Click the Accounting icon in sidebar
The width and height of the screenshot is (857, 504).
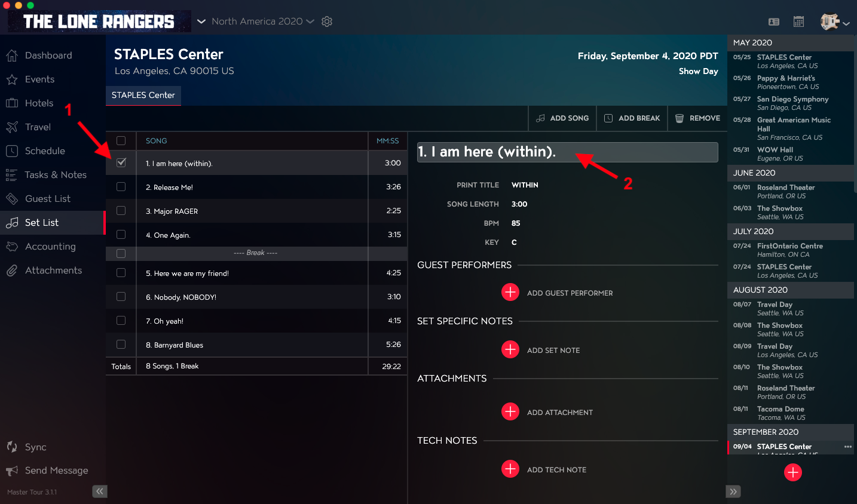click(x=12, y=247)
